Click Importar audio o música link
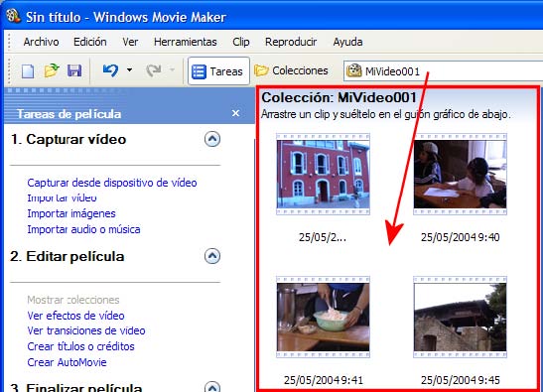 (83, 229)
